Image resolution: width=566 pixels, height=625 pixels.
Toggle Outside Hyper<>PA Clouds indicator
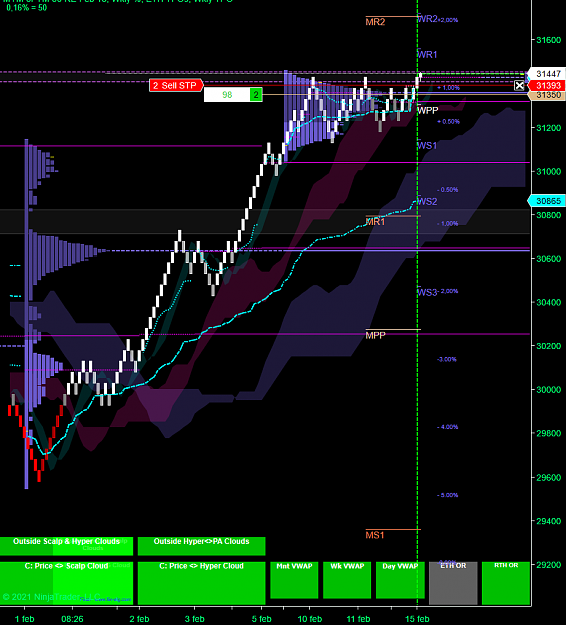coord(201,546)
